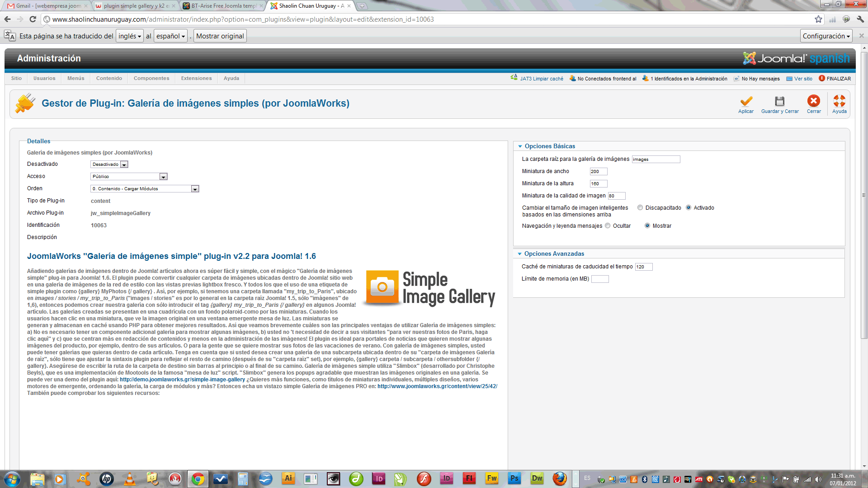The image size is (868, 488).
Task: Click the red Cerrar icon
Action: click(x=814, y=101)
